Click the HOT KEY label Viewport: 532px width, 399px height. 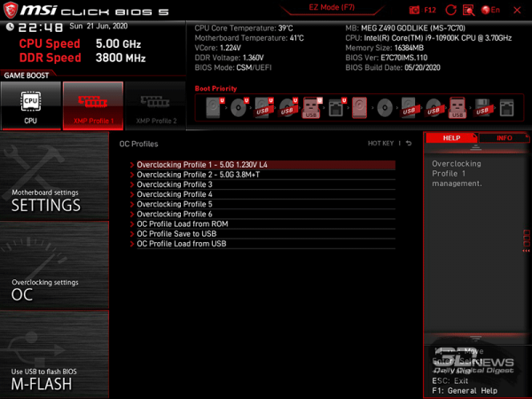tap(380, 143)
